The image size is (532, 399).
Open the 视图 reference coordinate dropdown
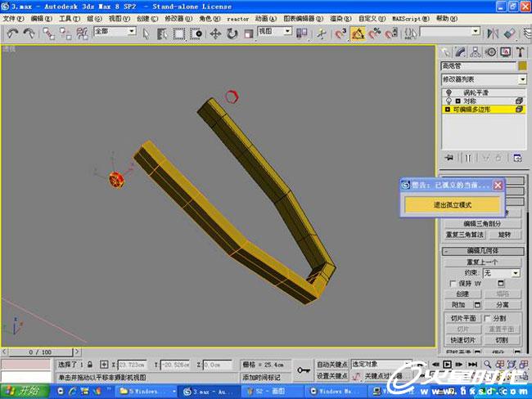coord(288,31)
